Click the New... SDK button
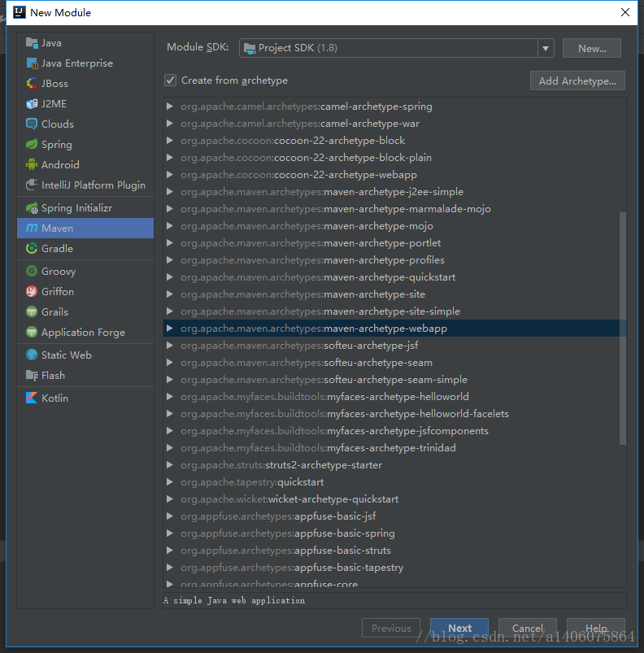The width and height of the screenshot is (644, 653). pos(591,48)
